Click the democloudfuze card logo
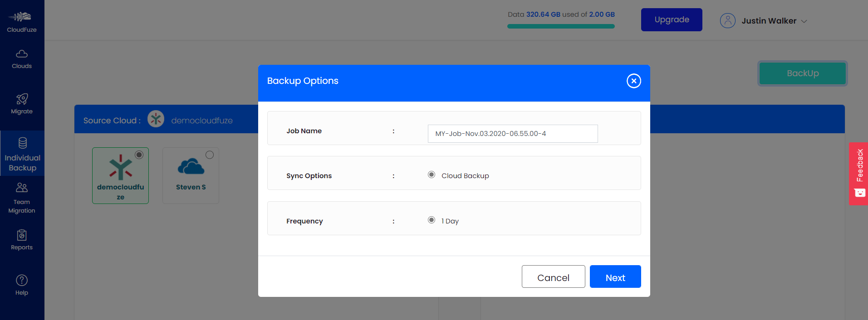This screenshot has height=320, width=868. click(x=120, y=167)
